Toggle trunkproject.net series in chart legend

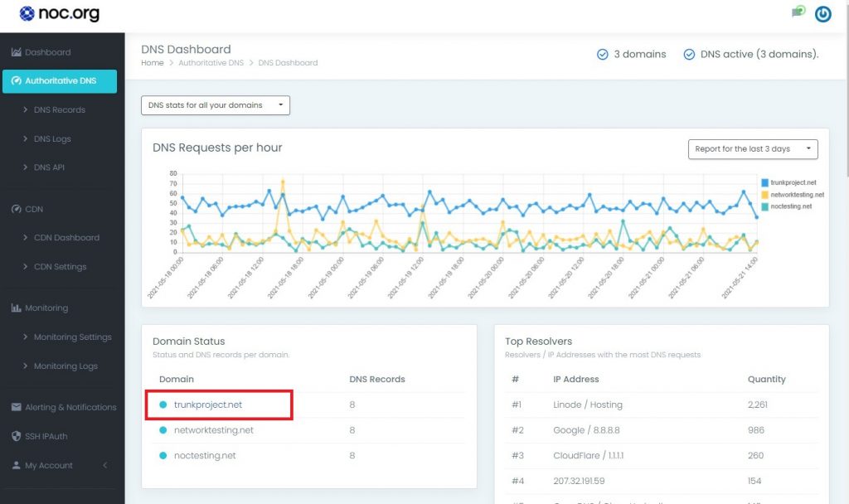pyautogui.click(x=789, y=182)
